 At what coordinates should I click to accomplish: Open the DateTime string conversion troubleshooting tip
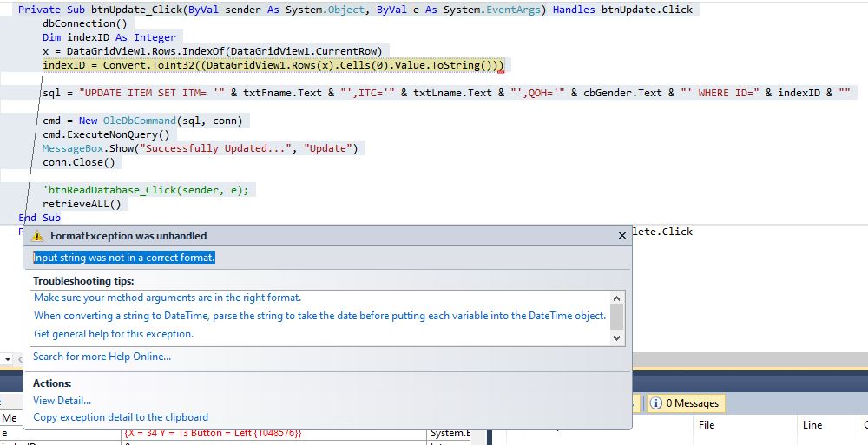[x=320, y=316]
